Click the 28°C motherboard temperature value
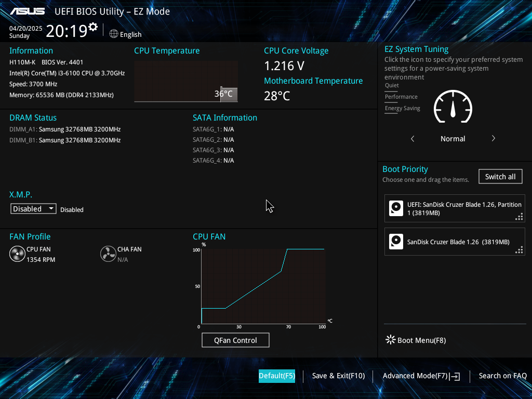This screenshot has width=532, height=399. [277, 96]
